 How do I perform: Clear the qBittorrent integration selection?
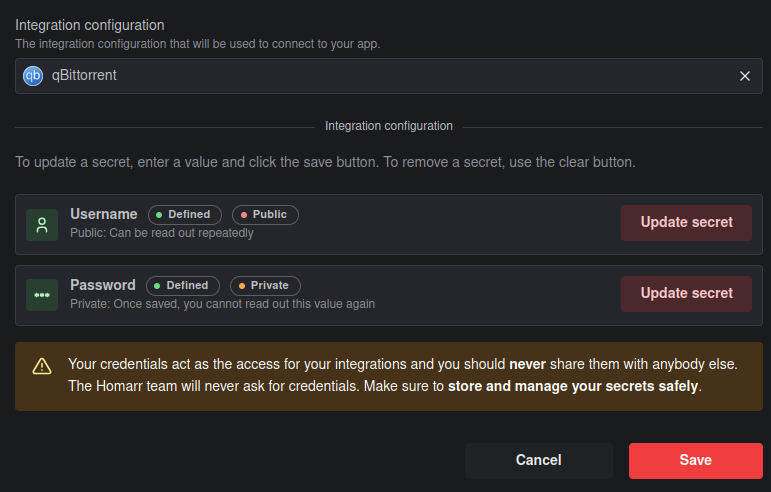click(x=745, y=76)
